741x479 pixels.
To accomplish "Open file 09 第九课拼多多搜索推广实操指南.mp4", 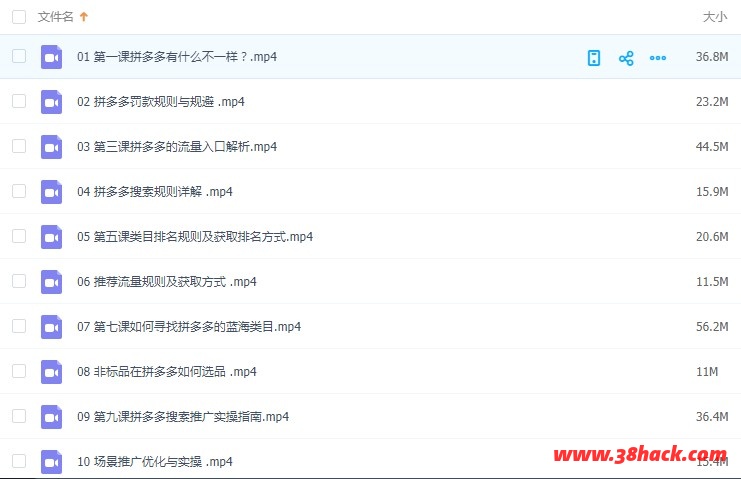I will [x=183, y=417].
